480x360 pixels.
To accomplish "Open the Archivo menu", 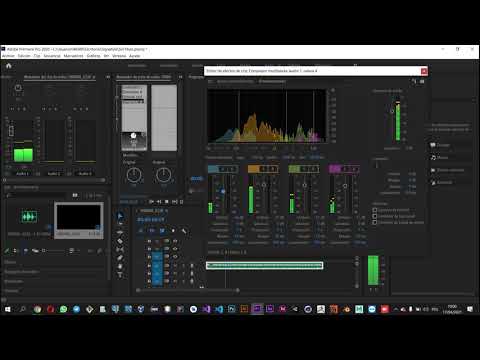I will coord(8,56).
